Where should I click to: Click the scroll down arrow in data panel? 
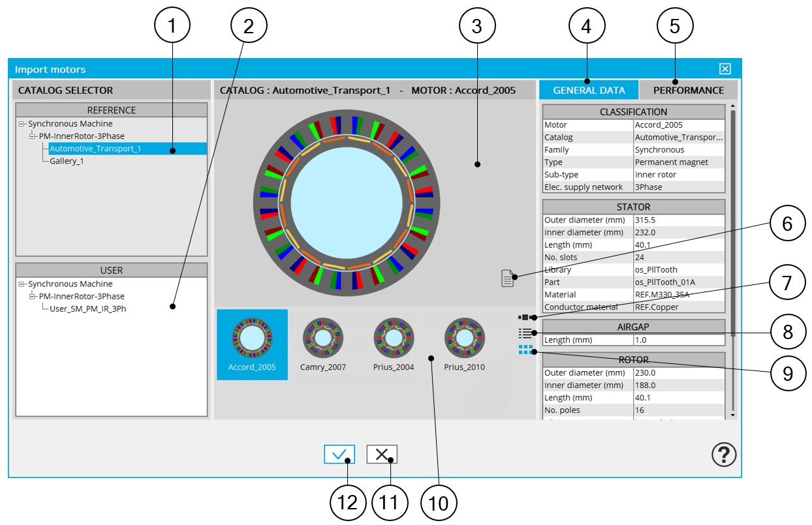click(x=732, y=414)
